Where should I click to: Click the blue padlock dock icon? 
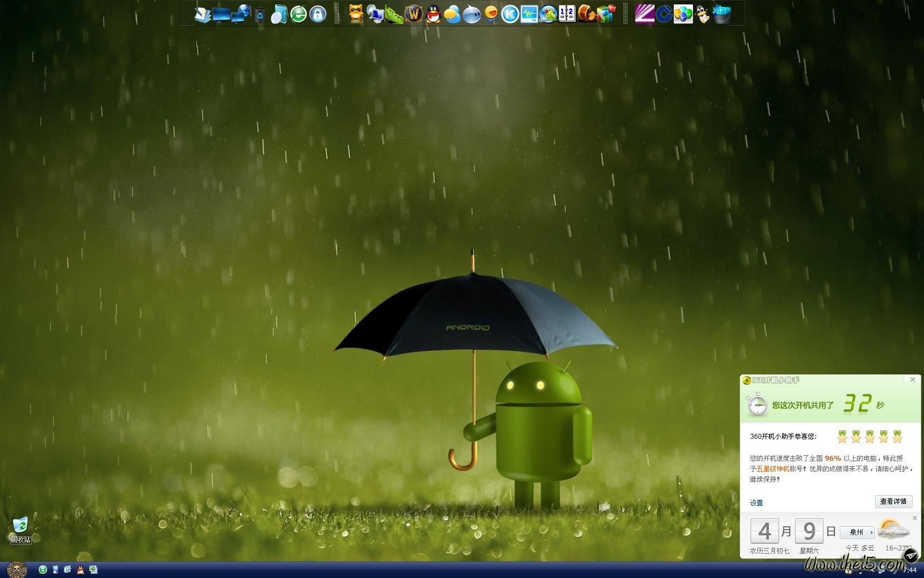[x=317, y=14]
